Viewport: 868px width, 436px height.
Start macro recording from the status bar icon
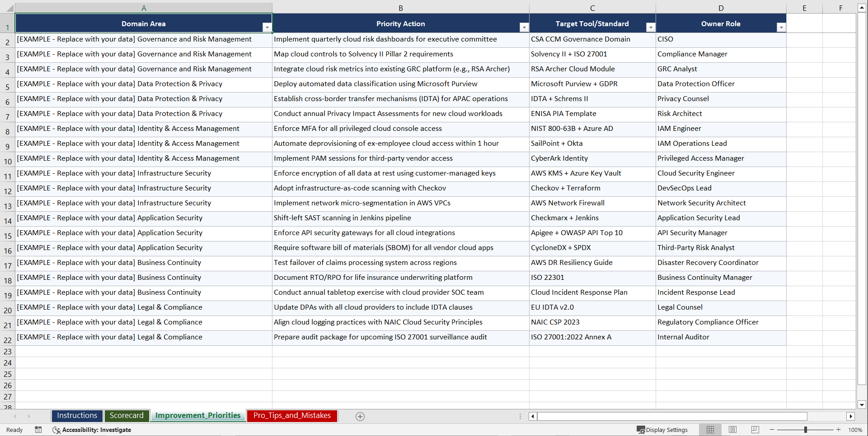[x=38, y=430]
